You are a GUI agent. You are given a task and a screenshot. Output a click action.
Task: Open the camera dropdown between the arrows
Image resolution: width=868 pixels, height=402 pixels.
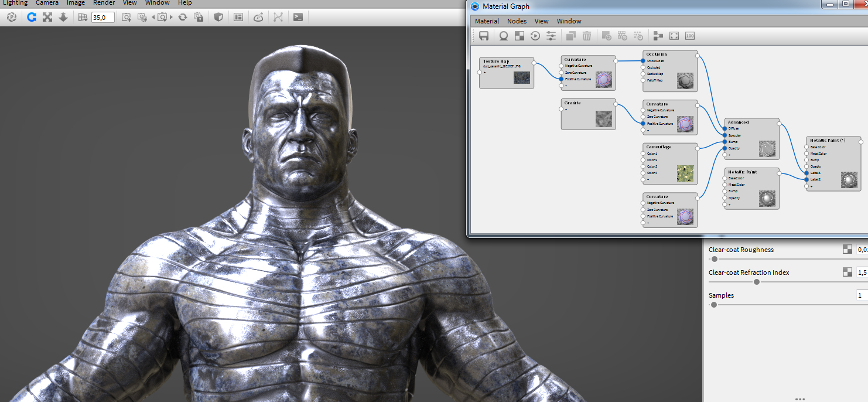(x=162, y=17)
